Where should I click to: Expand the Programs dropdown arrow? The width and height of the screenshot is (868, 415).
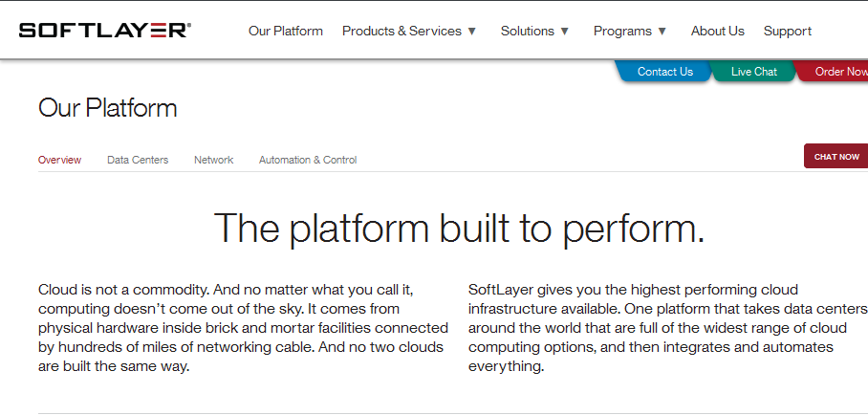662,32
